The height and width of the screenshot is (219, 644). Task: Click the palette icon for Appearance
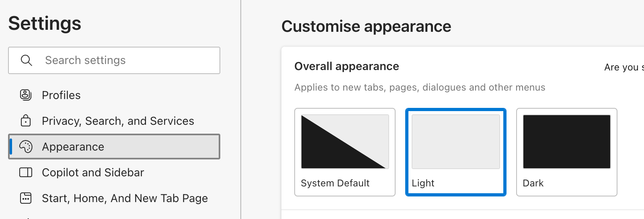point(26,147)
